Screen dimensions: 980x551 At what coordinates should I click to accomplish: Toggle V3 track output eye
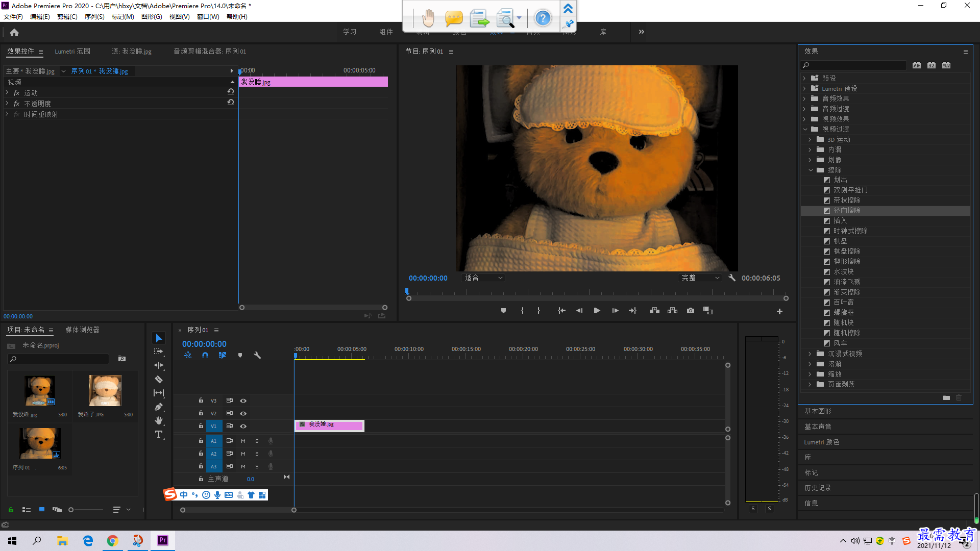(x=243, y=400)
